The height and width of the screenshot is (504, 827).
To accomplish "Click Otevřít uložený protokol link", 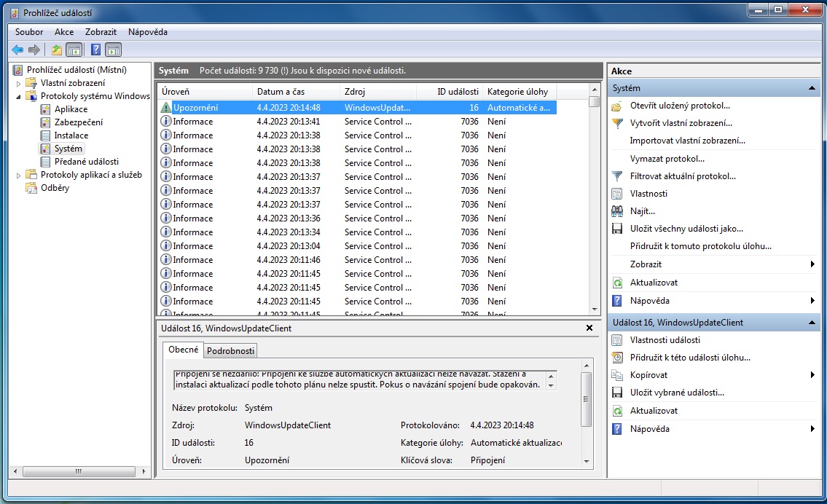I will [679, 106].
